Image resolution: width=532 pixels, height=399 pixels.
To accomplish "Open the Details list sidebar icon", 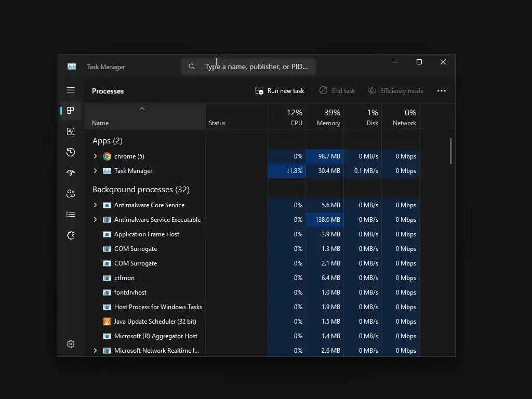I will pos(71,215).
